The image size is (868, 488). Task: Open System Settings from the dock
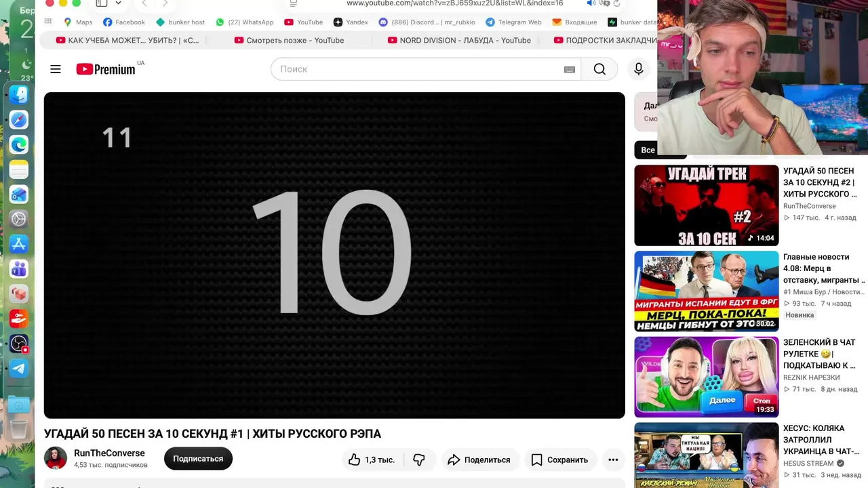[x=19, y=219]
